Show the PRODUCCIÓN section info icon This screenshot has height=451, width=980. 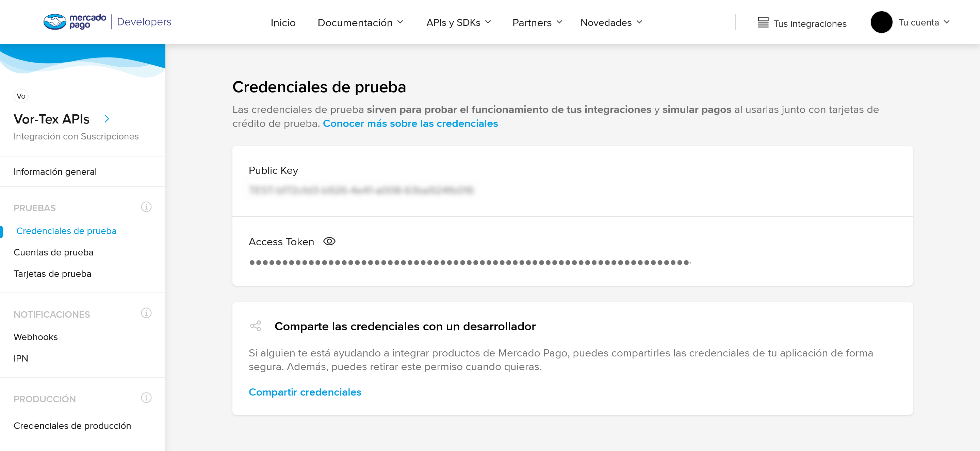coord(146,397)
